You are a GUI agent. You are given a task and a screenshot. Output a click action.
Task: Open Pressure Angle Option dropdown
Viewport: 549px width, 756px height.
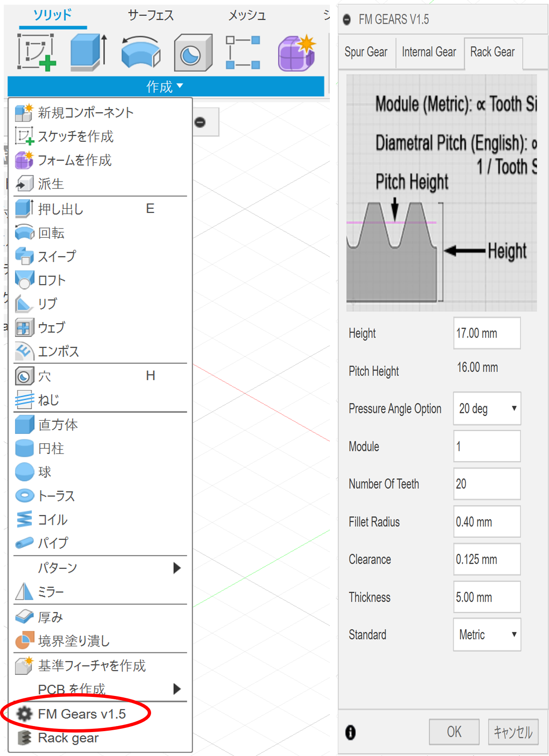click(487, 408)
